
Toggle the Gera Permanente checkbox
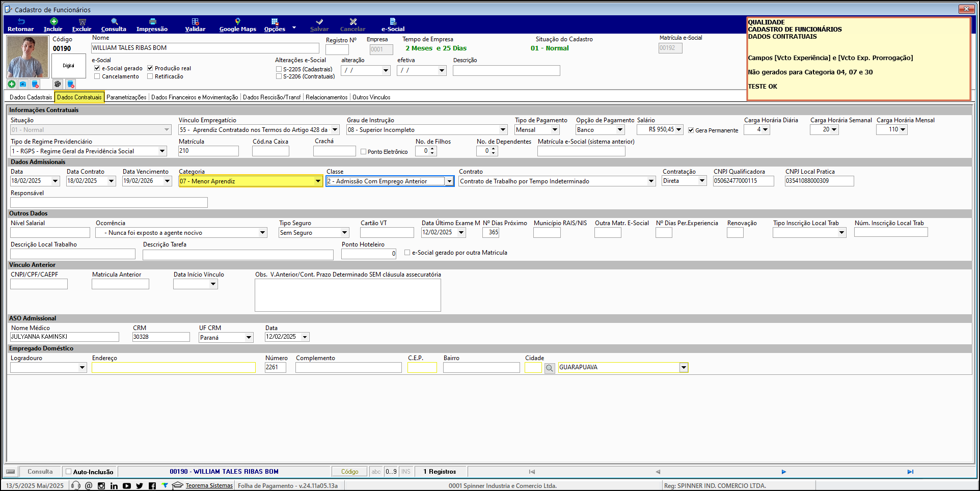[x=691, y=130]
